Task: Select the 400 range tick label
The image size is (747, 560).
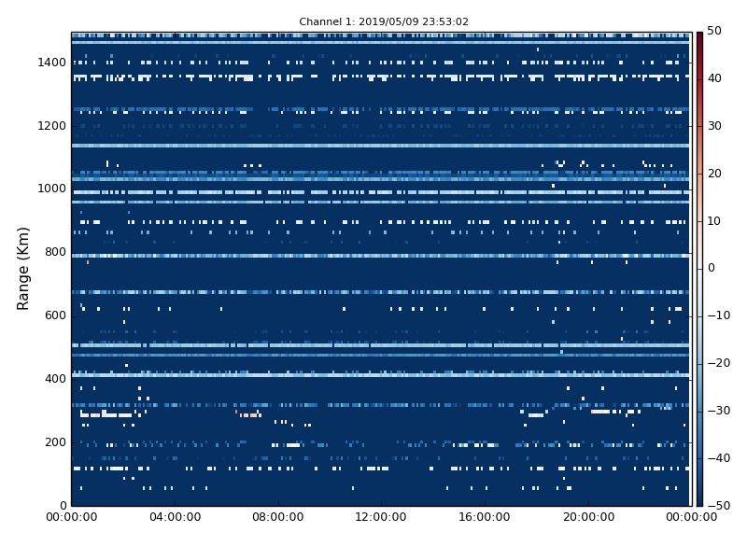Action: click(x=55, y=379)
